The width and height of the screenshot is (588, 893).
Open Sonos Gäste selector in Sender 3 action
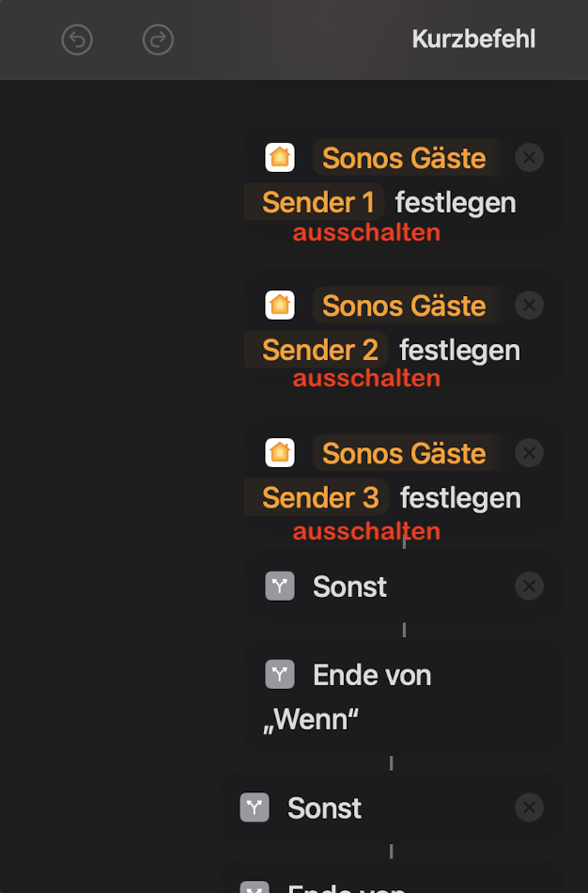pos(404,453)
